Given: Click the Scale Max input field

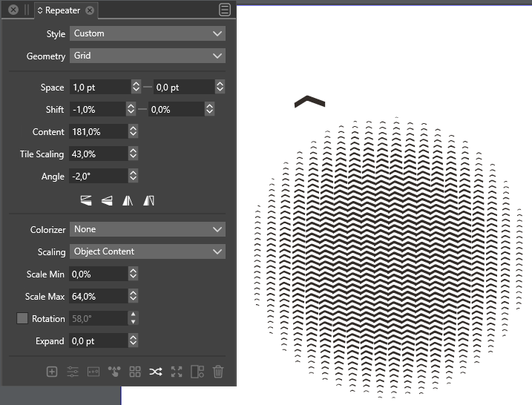Looking at the screenshot, I should [98, 296].
